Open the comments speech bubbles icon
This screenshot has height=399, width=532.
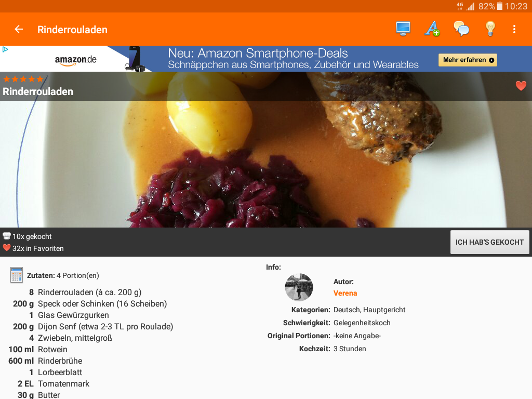pos(461,29)
